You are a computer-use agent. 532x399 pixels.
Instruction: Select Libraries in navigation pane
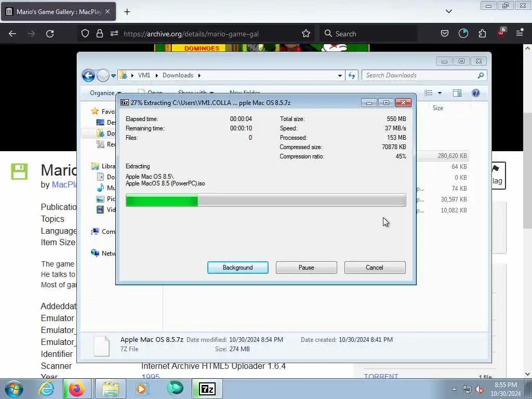click(x=103, y=166)
